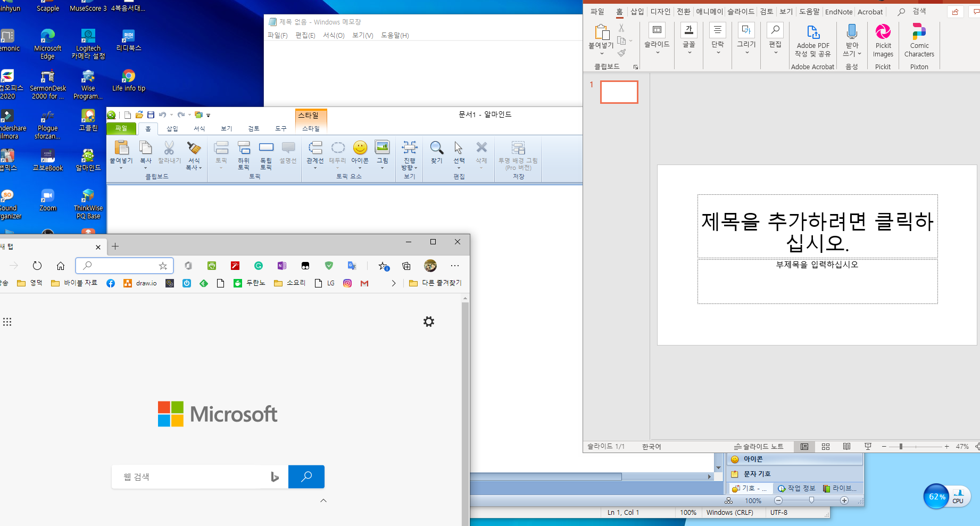Insert a floating topic (독립 토픽) in ALMind

click(x=266, y=154)
